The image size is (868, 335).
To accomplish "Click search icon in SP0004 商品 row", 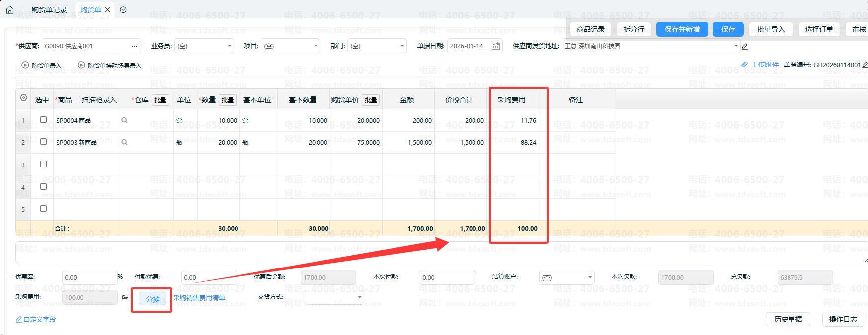I will click(x=125, y=120).
